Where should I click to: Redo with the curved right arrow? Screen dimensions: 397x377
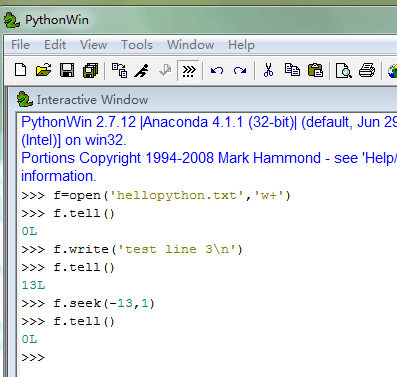tap(240, 70)
